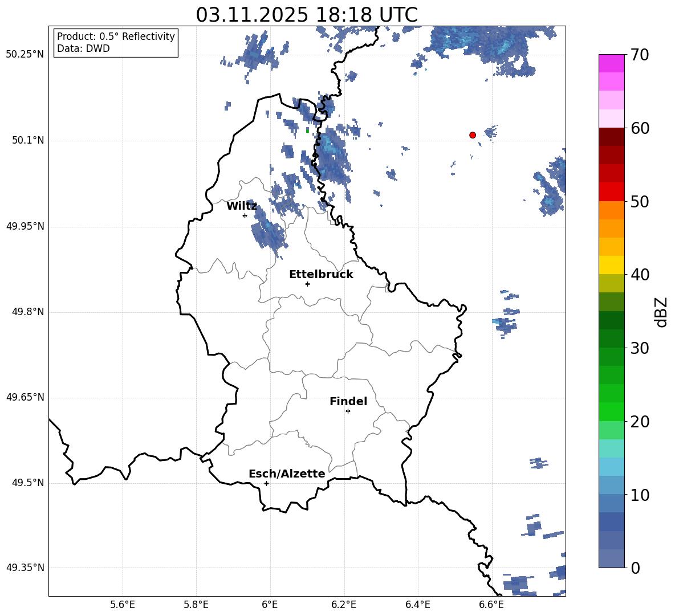
Task: Click the 50.25°N latitude label
Action: 25,55
